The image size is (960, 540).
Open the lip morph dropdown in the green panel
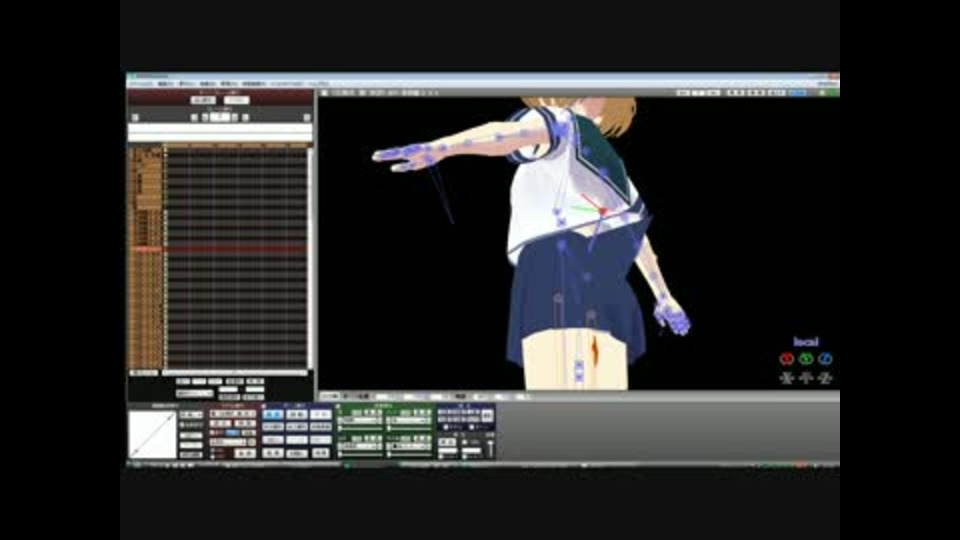pyautogui.click(x=407, y=421)
